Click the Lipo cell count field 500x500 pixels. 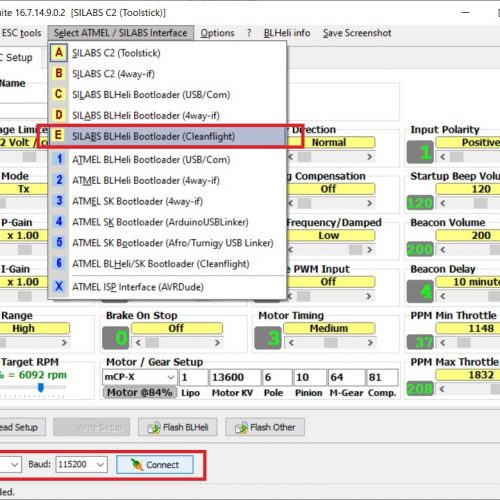pyautogui.click(x=193, y=377)
